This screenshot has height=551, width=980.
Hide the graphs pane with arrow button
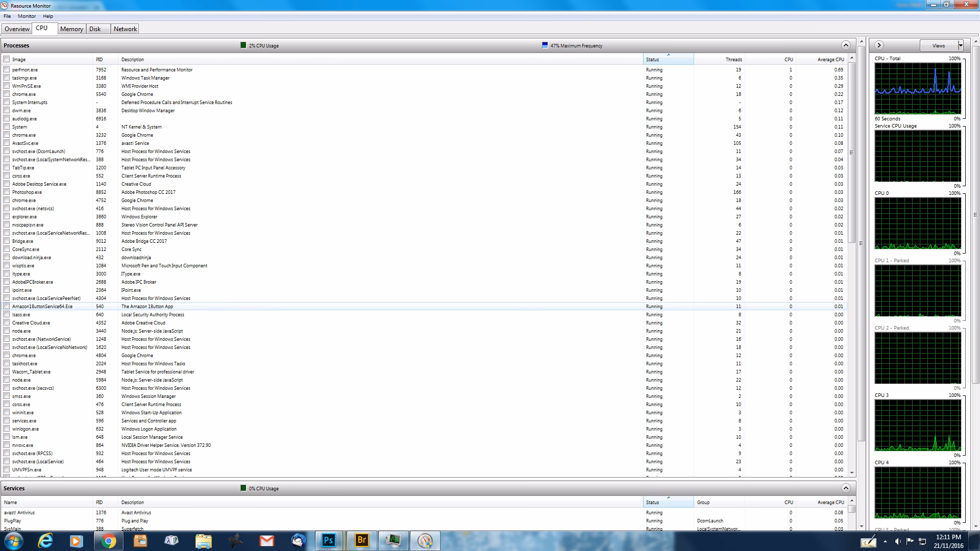pyautogui.click(x=879, y=45)
